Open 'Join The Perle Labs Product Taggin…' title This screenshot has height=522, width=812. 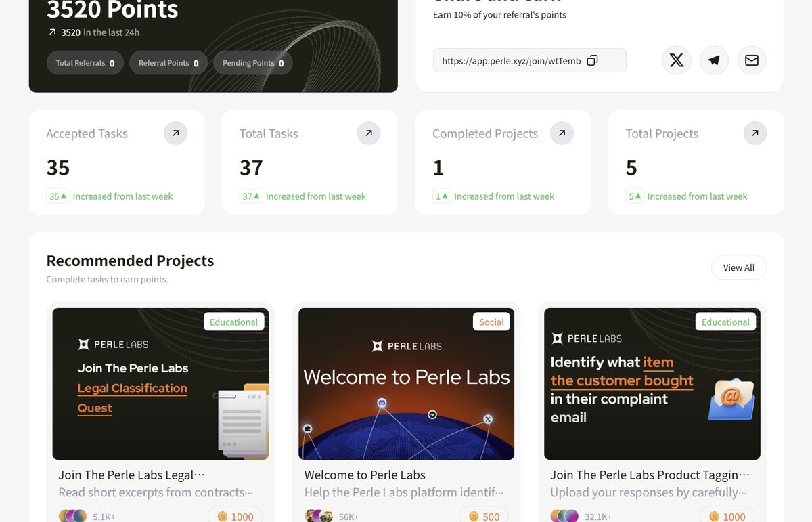coord(650,475)
